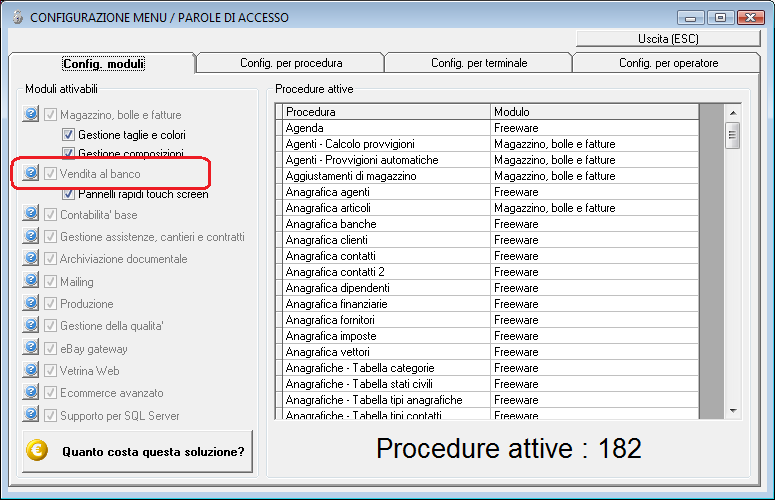The height and width of the screenshot is (500, 775).
Task: Click the procedures list scrollbar thumb
Action: point(732,135)
